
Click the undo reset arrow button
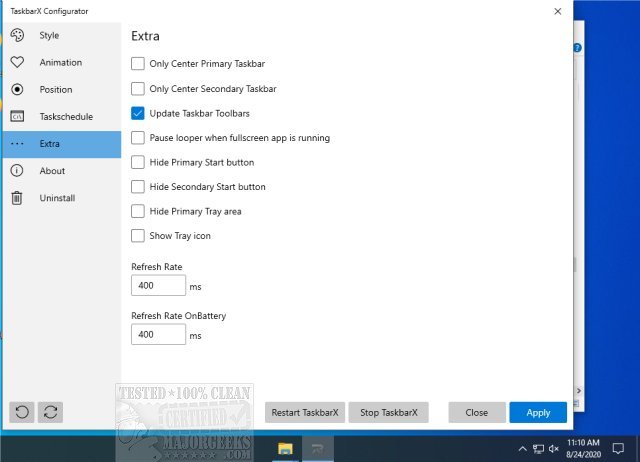[22, 412]
